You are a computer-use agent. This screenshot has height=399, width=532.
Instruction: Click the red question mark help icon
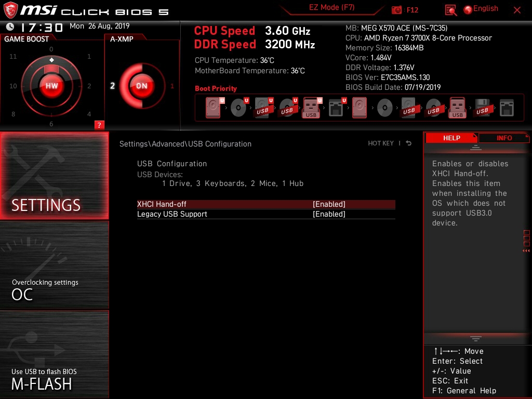(x=99, y=125)
